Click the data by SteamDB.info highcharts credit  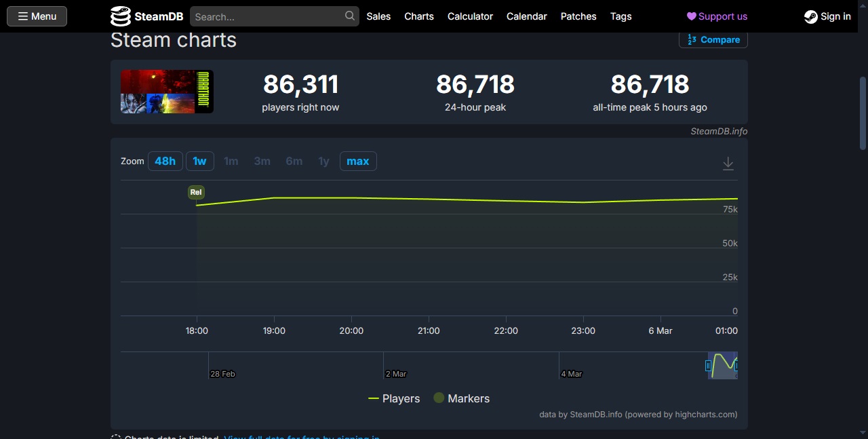click(638, 414)
